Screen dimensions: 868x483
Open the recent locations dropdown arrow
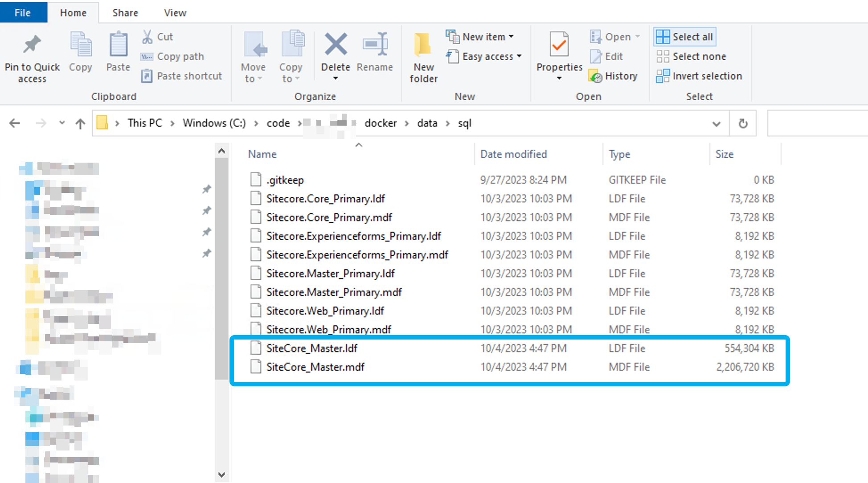coord(62,123)
